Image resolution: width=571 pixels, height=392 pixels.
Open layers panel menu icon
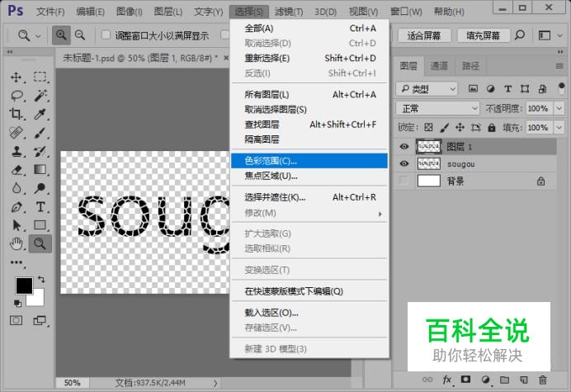559,66
